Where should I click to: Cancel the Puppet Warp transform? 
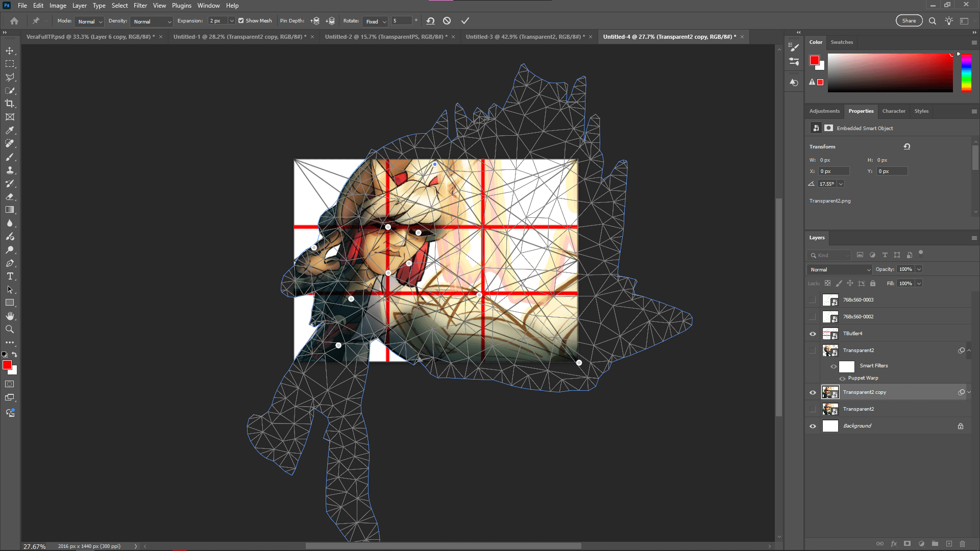447,20
